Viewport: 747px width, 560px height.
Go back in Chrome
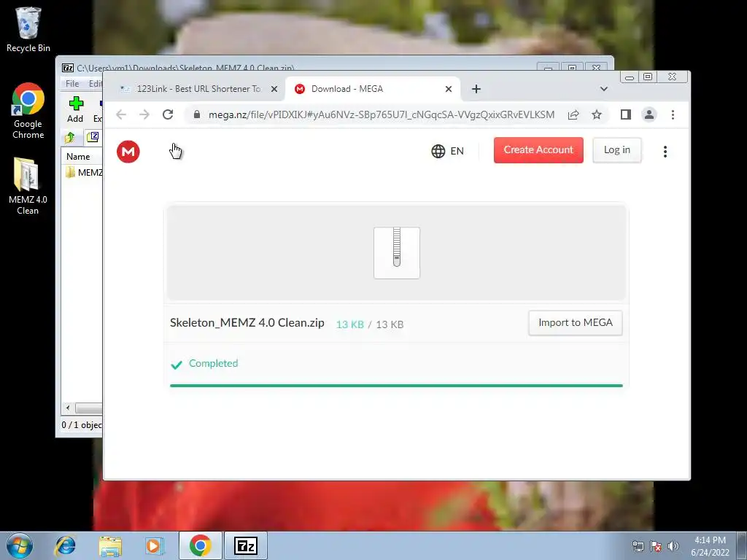point(121,114)
